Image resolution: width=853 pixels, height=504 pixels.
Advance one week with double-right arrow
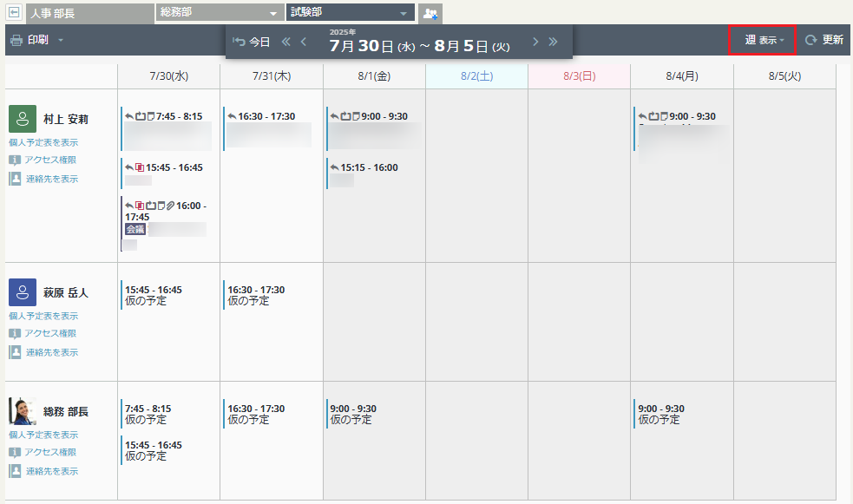coord(554,42)
